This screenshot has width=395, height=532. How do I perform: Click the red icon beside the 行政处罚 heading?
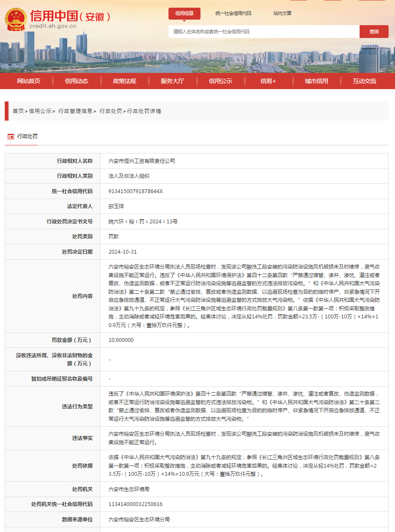(11, 136)
